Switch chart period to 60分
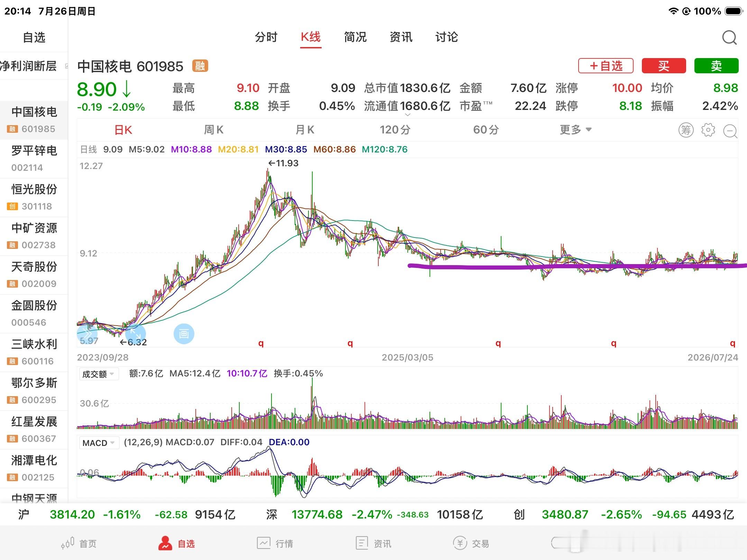This screenshot has height=560, width=747. pyautogui.click(x=486, y=130)
